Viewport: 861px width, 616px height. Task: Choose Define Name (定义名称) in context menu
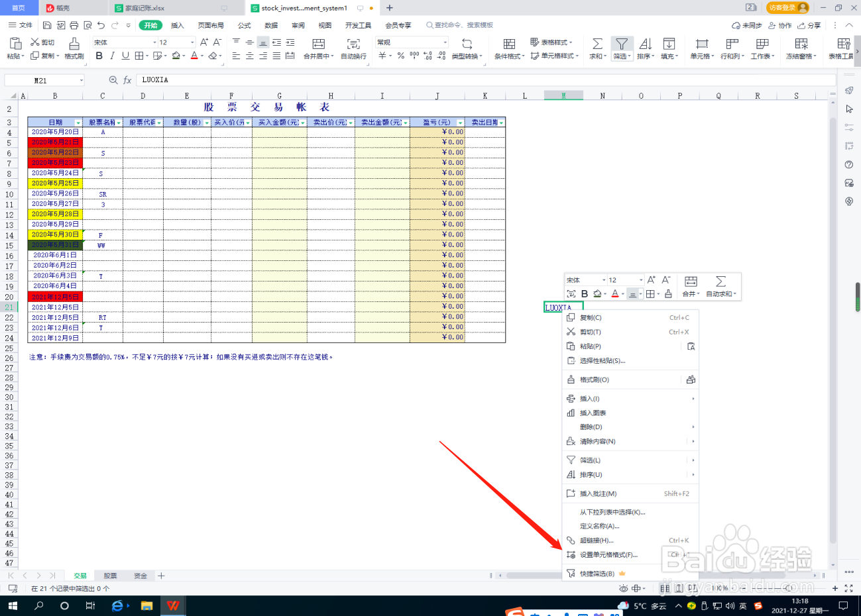(x=630, y=526)
